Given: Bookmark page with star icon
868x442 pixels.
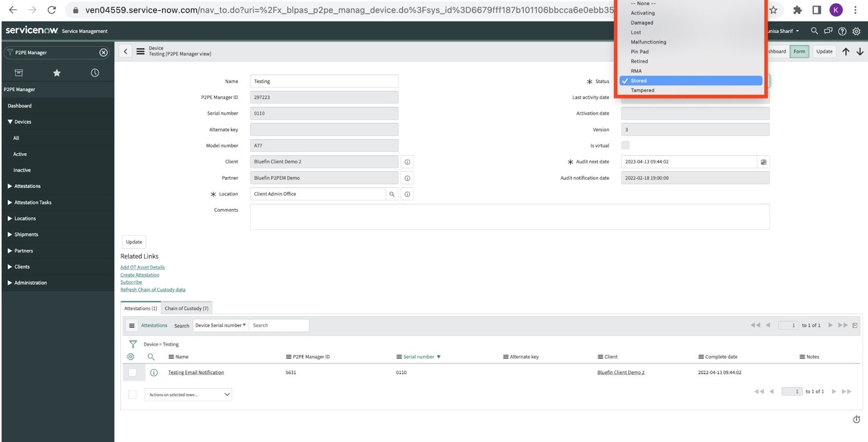Looking at the screenshot, I should (x=774, y=10).
